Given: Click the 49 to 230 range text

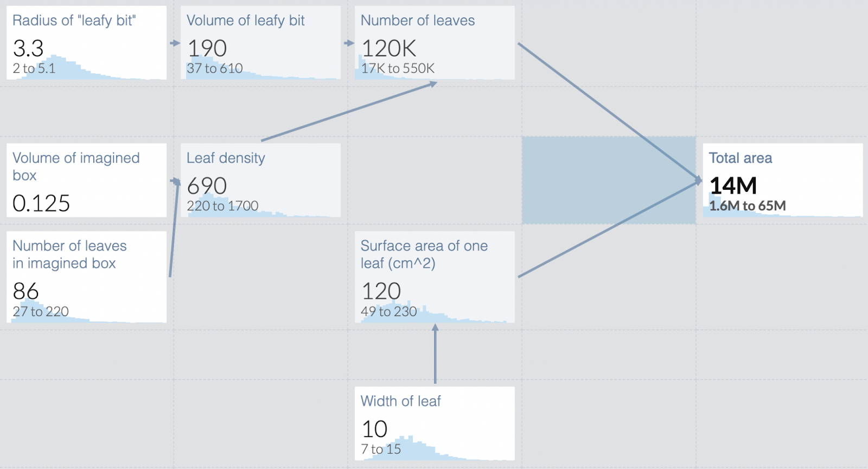Looking at the screenshot, I should point(389,312).
